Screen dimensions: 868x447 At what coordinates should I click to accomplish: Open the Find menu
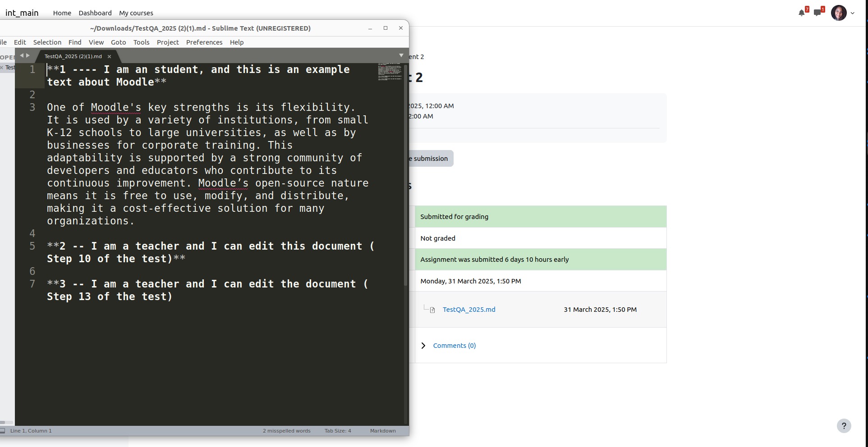click(x=75, y=42)
